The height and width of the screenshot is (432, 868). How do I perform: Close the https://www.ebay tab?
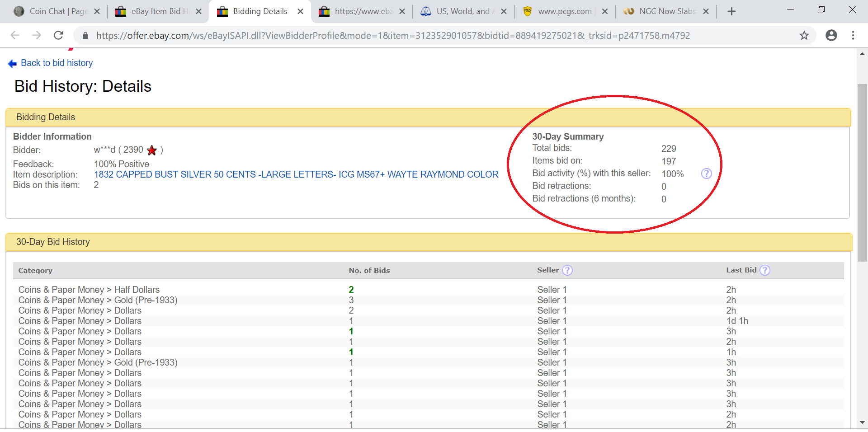402,11
